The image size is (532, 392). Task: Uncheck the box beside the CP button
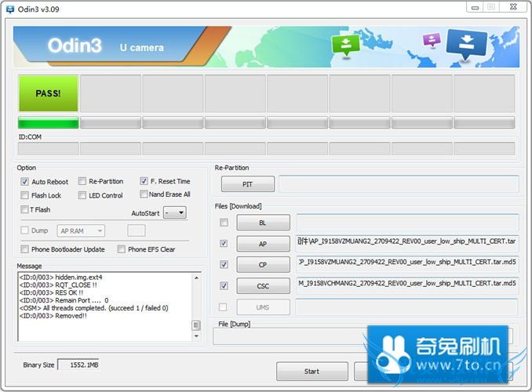coord(224,264)
